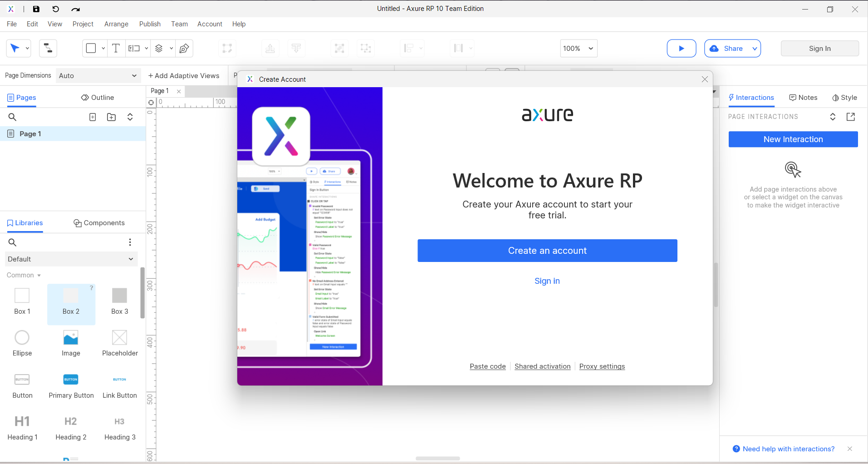
Task: Close the Create Account dialog
Action: click(705, 79)
